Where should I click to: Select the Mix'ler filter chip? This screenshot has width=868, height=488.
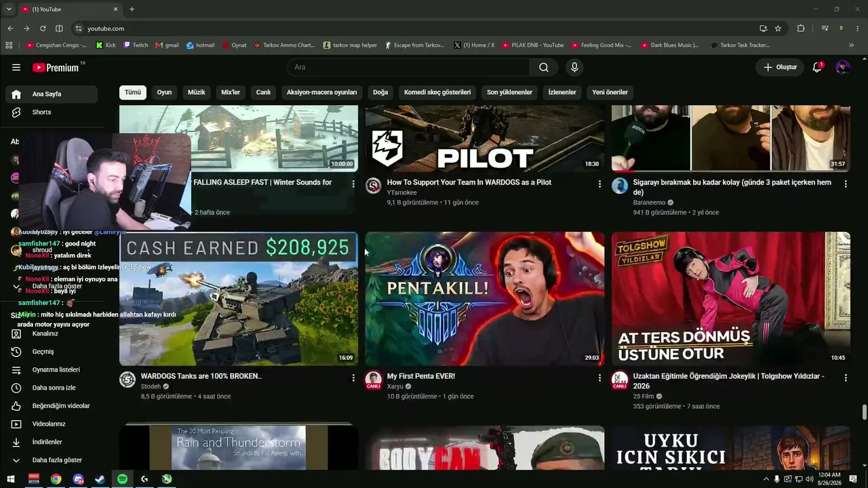pos(231,92)
